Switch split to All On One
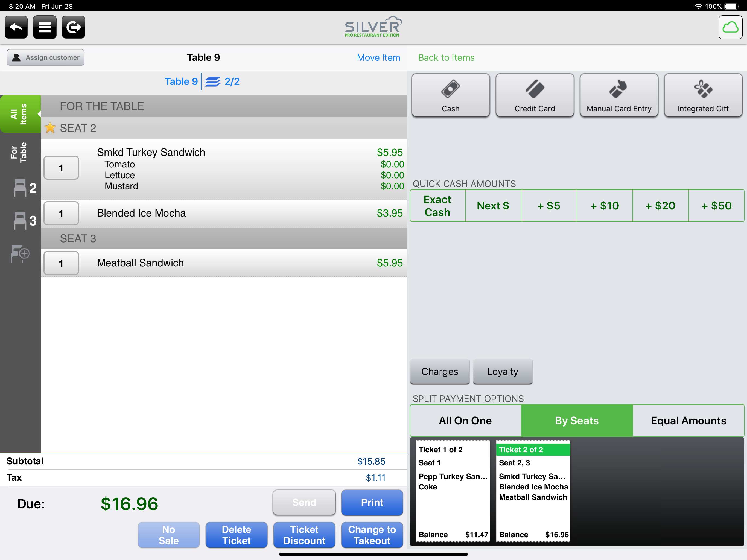This screenshot has height=560, width=747. pyautogui.click(x=465, y=421)
